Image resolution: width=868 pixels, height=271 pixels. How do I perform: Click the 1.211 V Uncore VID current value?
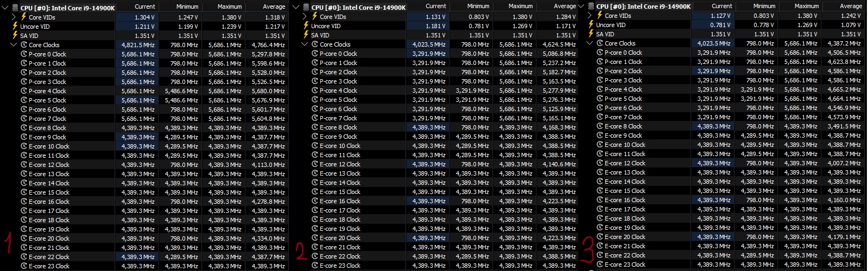point(144,26)
